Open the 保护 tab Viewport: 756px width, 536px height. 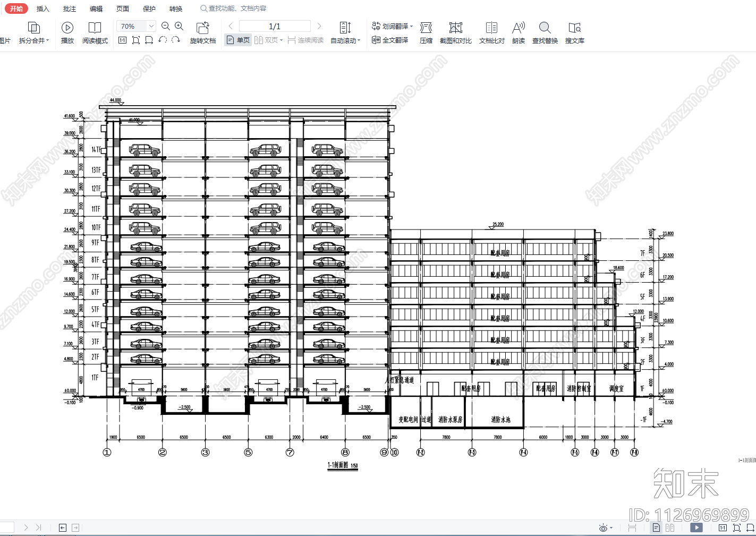click(x=149, y=8)
